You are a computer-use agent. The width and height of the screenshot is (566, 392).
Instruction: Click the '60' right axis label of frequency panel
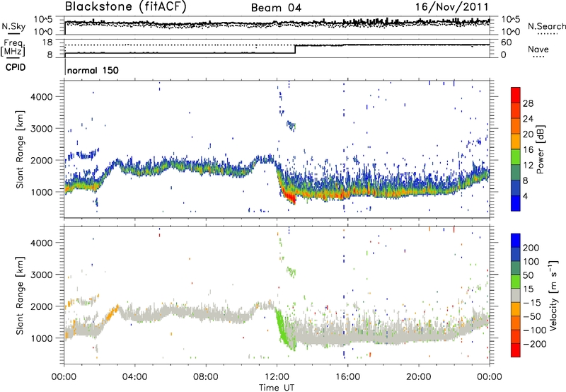tap(506, 42)
